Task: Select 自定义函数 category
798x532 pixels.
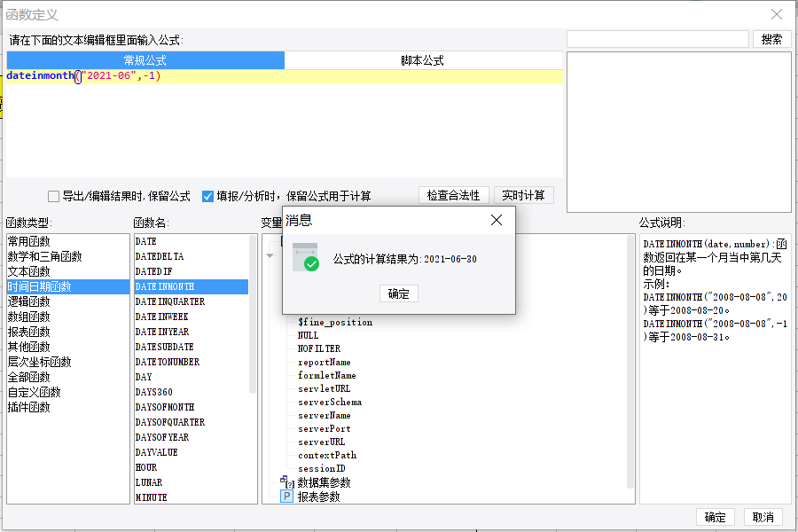Action: pyautogui.click(x=68, y=392)
